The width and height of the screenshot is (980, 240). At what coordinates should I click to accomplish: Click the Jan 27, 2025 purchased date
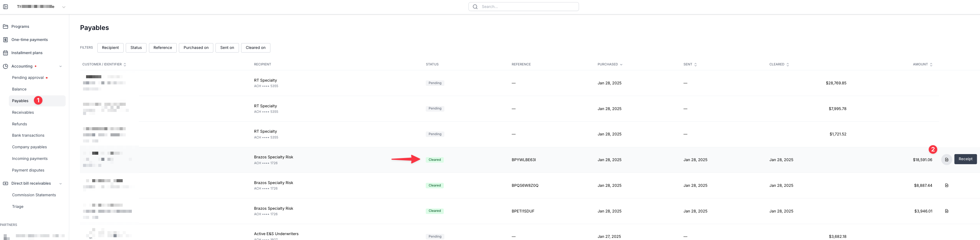[x=609, y=237]
